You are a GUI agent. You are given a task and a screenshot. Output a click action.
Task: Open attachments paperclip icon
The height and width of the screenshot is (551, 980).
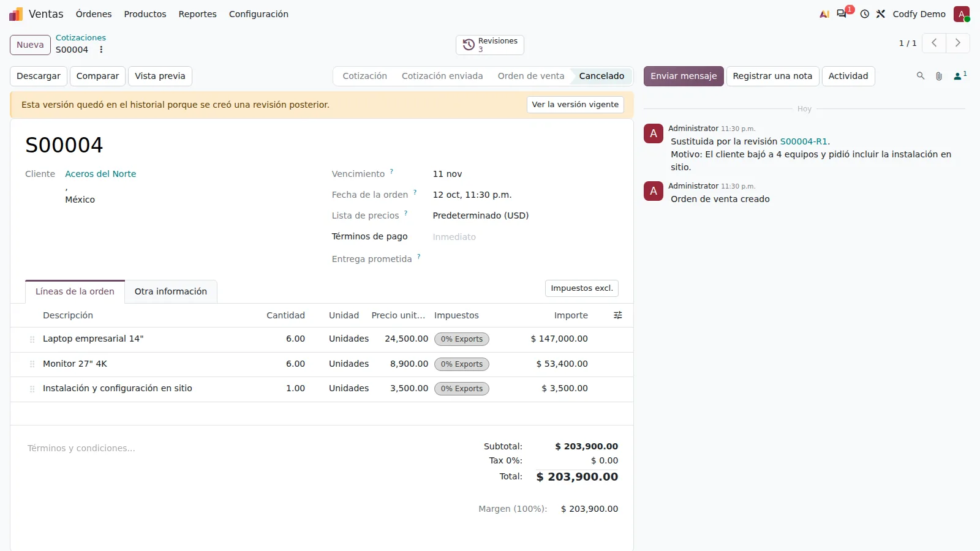tap(939, 76)
